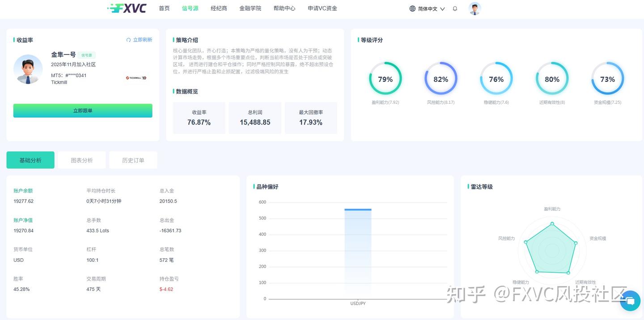Click the 杠杆 value 100:1

93,260
